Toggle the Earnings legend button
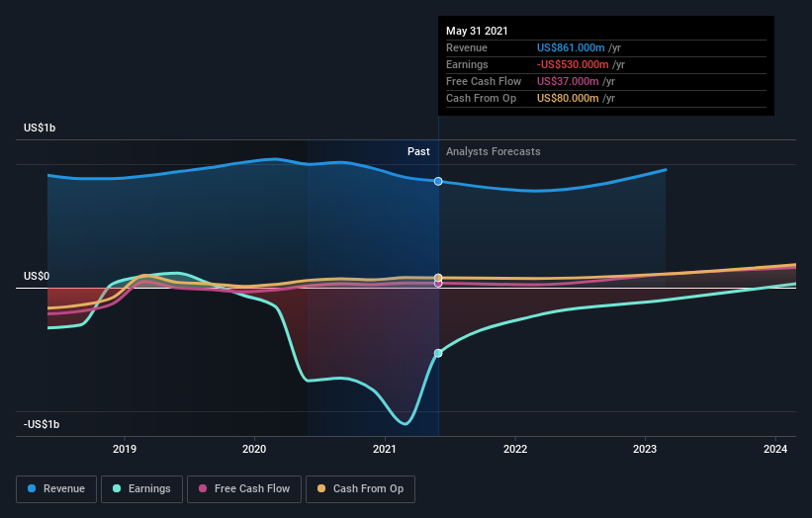The image size is (812, 518). coord(141,489)
